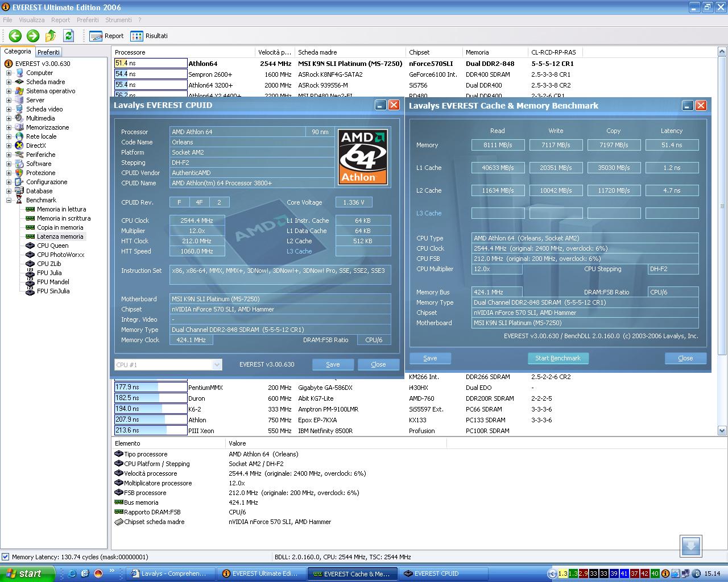Toggle the Memory Latency status checkbox

point(5,557)
